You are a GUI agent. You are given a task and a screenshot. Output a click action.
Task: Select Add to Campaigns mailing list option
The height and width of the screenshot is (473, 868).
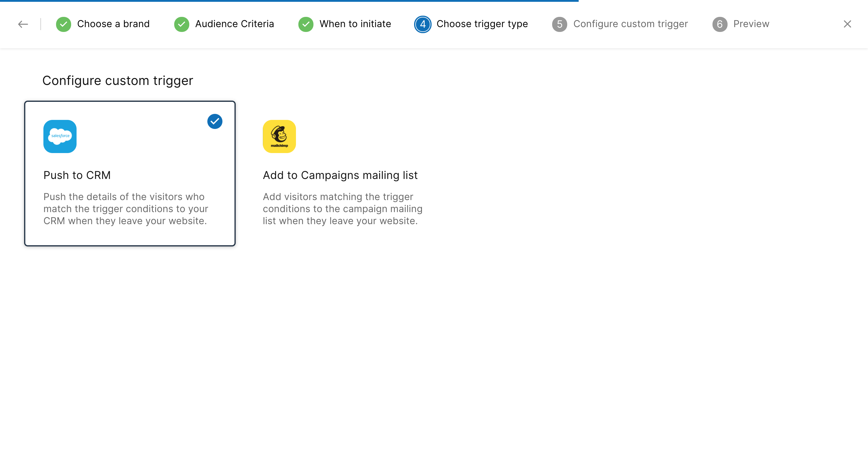[340, 175]
